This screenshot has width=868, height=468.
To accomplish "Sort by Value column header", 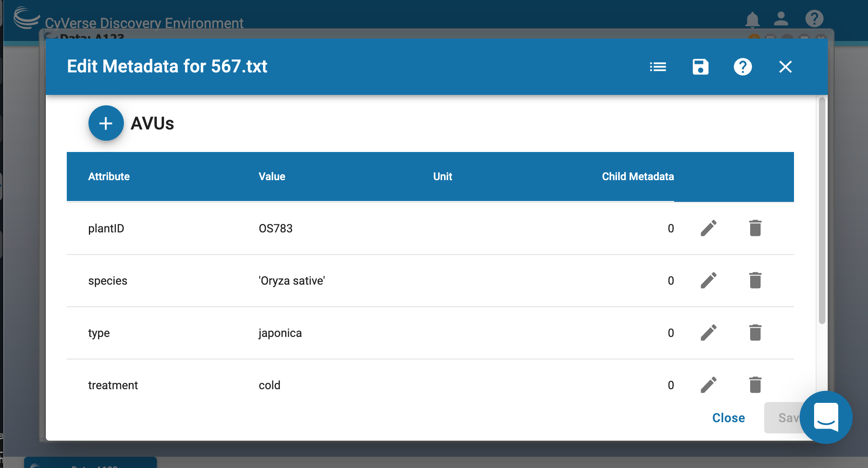I will (272, 177).
